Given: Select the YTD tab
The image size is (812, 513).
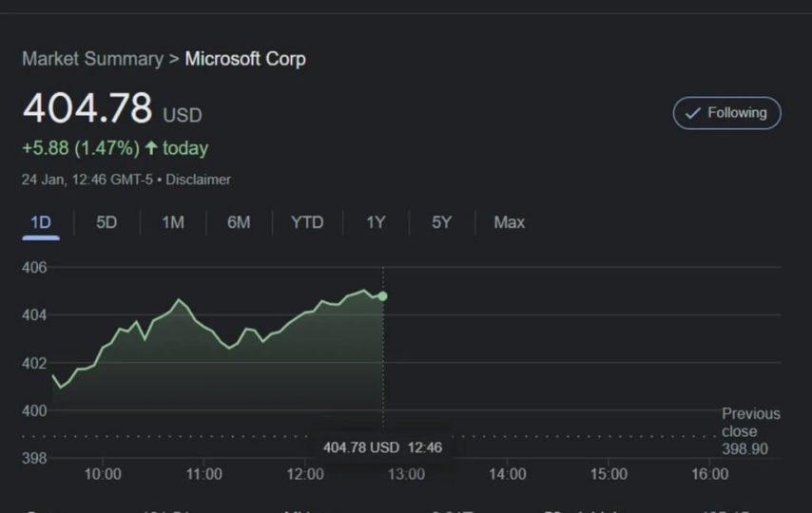Looking at the screenshot, I should click(307, 222).
